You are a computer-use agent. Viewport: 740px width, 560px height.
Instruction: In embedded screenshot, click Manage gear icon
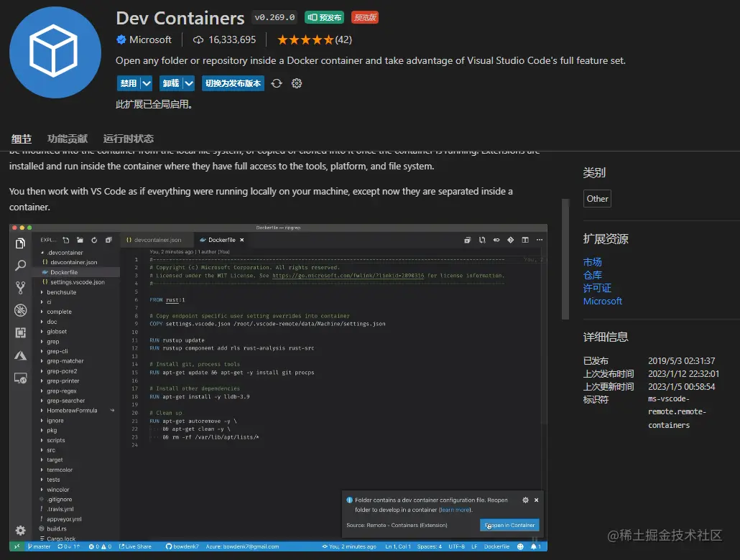pyautogui.click(x=20, y=531)
